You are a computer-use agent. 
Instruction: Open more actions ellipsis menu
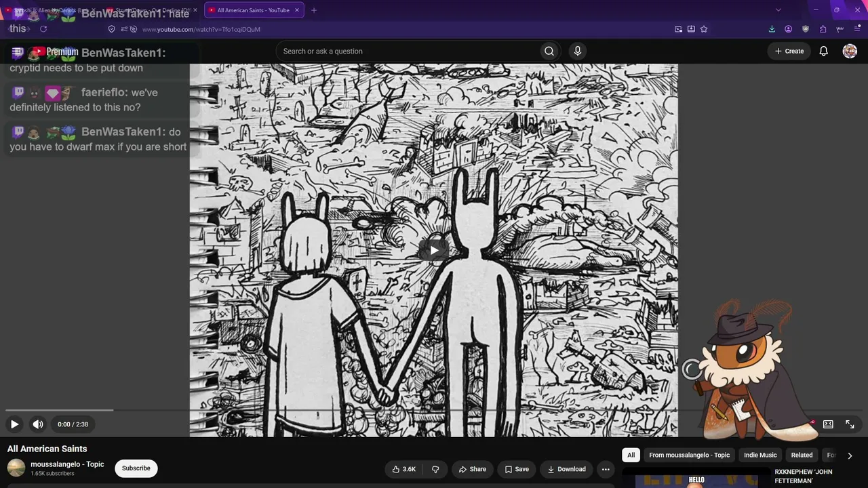tap(606, 469)
